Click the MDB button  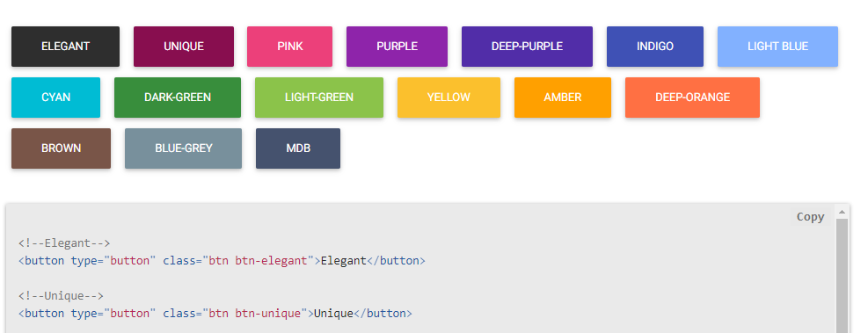click(298, 148)
